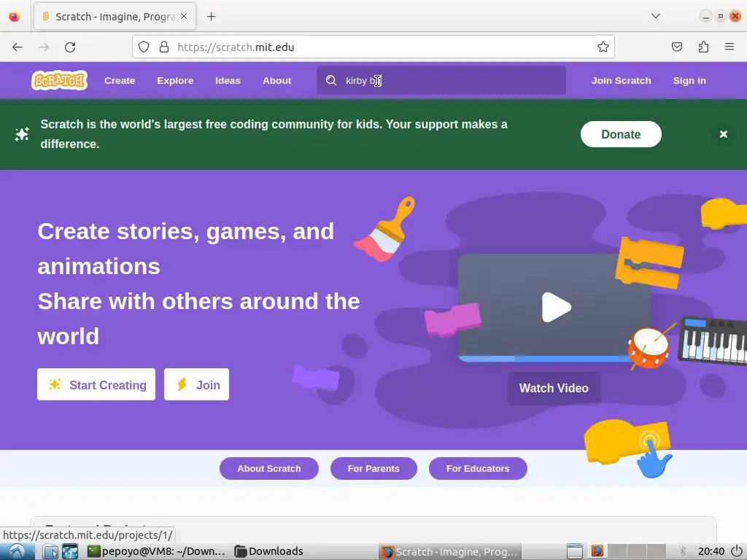
Task: Click the Firefox icon in system tray
Action: (x=597, y=551)
